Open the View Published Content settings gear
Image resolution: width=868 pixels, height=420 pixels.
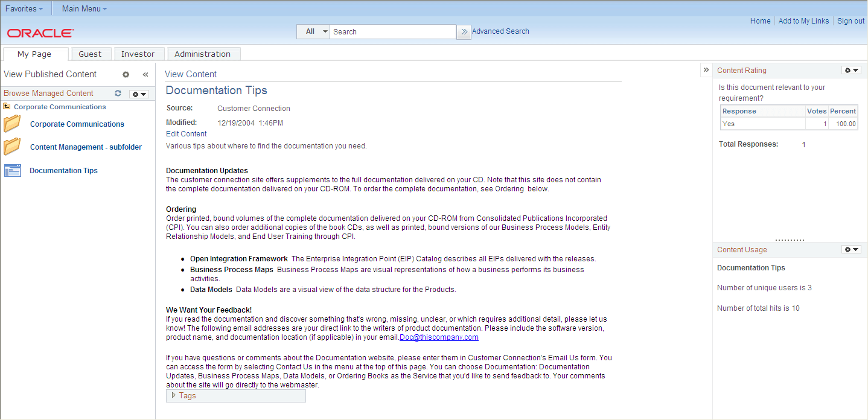click(126, 74)
